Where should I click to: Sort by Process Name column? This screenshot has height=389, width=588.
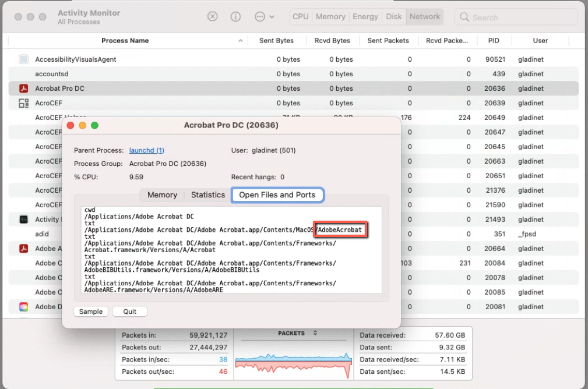[x=125, y=41]
